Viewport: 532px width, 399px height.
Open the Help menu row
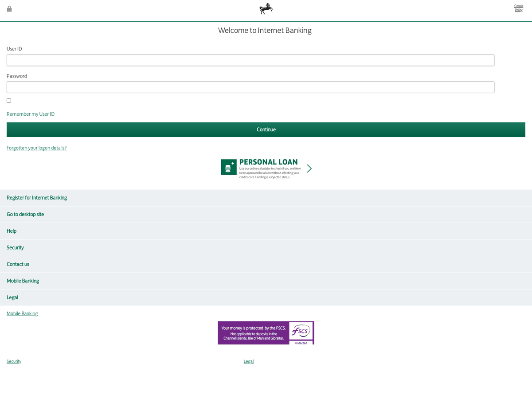266,231
